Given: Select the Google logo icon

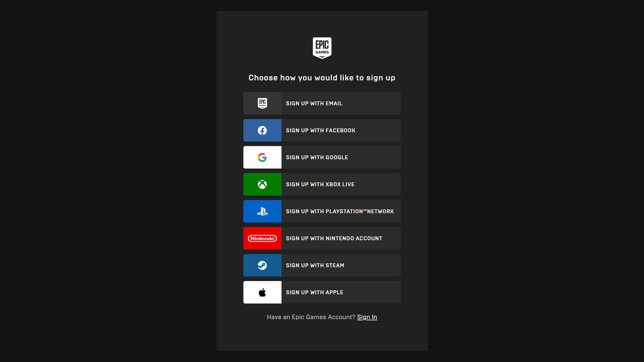Looking at the screenshot, I should (x=262, y=157).
